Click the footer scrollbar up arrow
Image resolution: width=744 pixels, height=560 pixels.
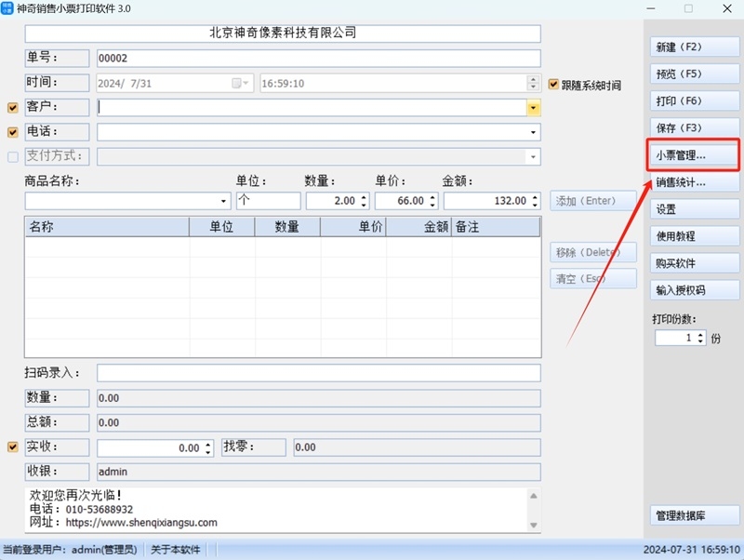(533, 496)
